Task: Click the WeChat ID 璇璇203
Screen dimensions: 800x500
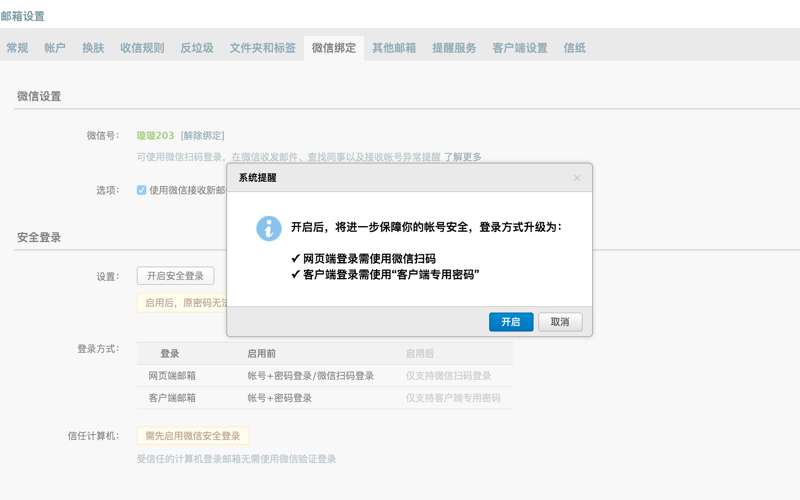Action: click(x=155, y=136)
